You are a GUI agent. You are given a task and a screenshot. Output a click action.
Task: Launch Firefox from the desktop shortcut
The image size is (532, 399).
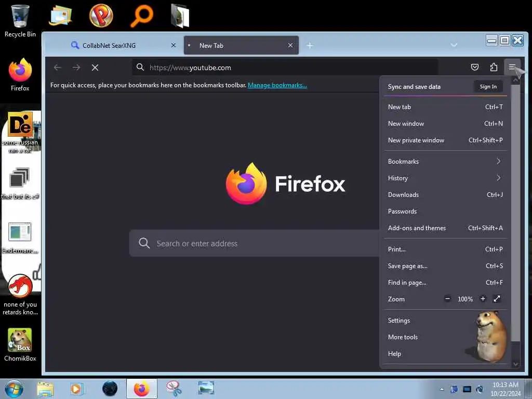pyautogui.click(x=20, y=75)
